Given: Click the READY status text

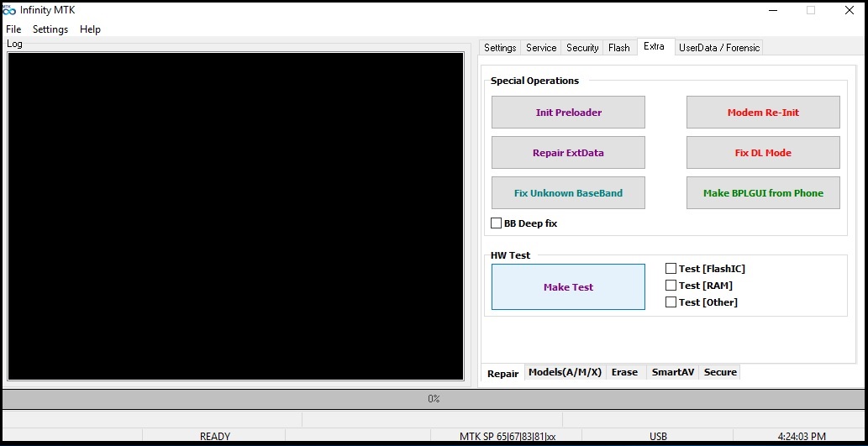Looking at the screenshot, I should (x=215, y=437).
